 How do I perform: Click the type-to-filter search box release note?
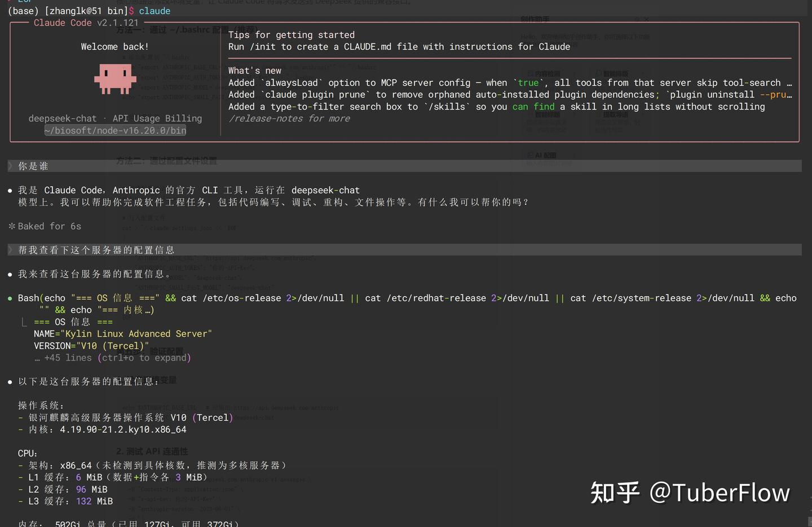point(496,107)
